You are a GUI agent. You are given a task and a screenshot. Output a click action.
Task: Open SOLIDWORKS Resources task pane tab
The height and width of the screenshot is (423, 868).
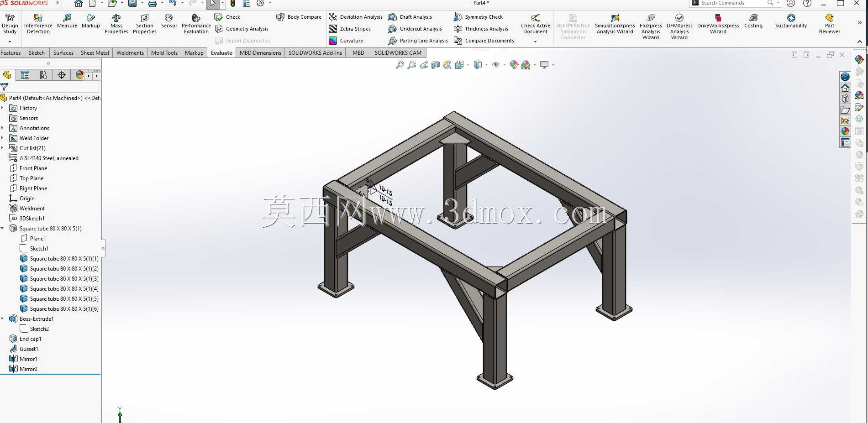pyautogui.click(x=845, y=88)
